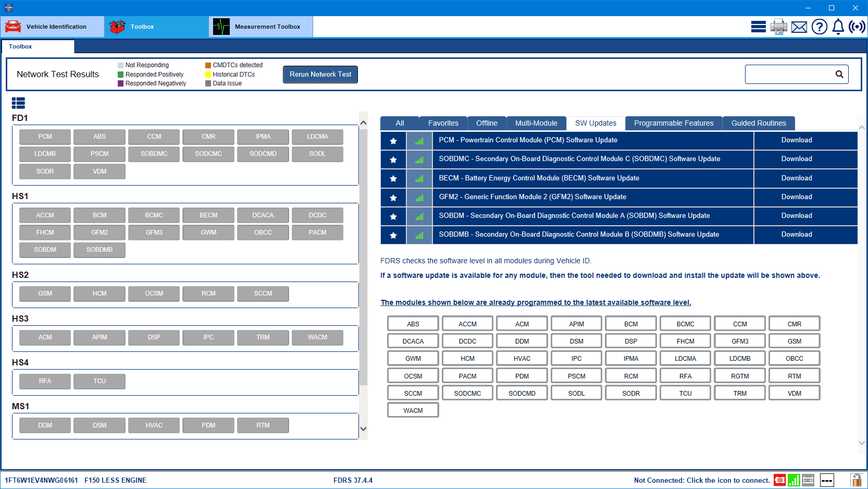Open the hamburger menu icon
The image size is (868, 489).
[x=758, y=27]
